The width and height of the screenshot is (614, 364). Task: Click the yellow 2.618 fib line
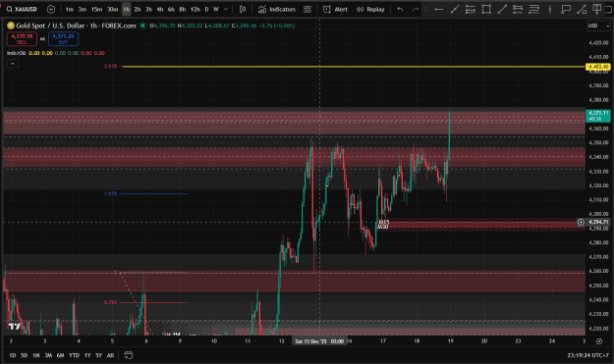coord(354,67)
